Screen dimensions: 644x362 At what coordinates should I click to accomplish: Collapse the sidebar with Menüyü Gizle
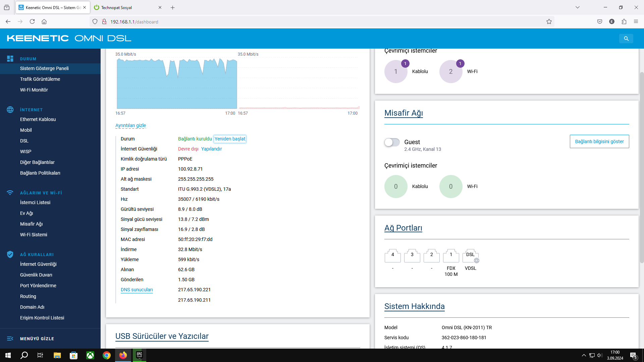[x=37, y=339]
